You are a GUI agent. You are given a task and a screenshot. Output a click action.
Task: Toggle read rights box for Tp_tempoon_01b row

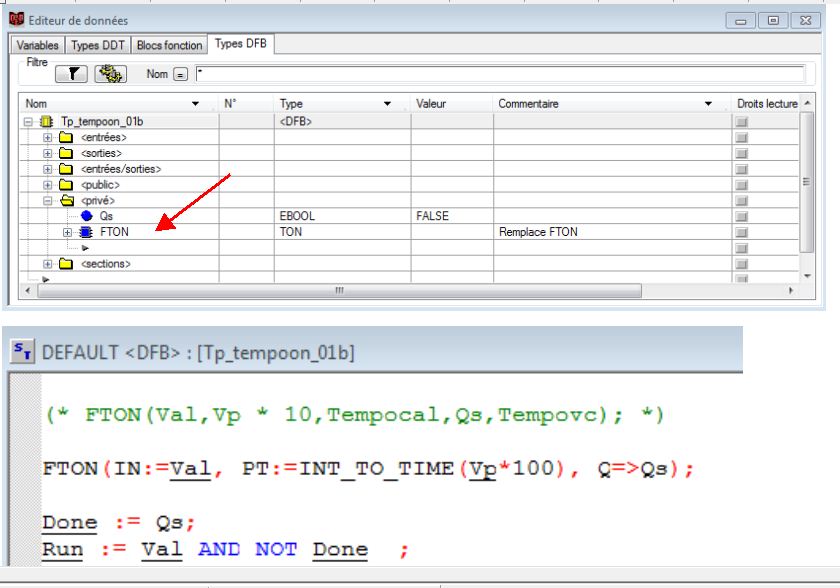742,121
